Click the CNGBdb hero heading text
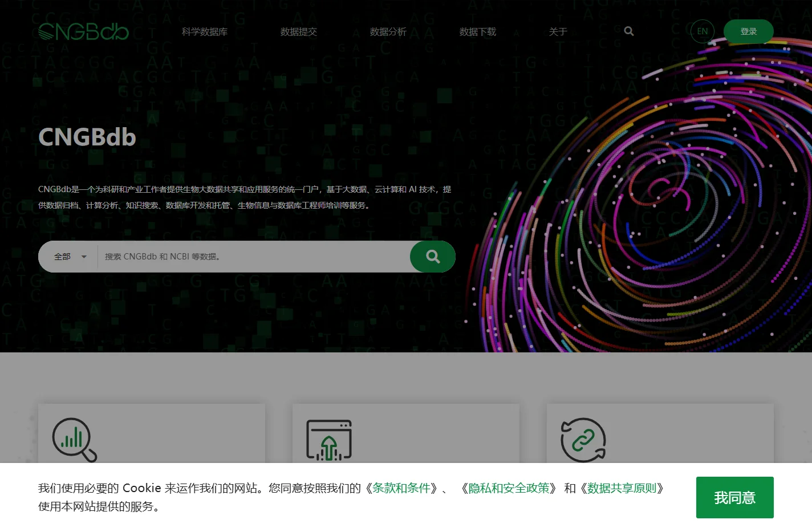This screenshot has width=812, height=532. 87,137
